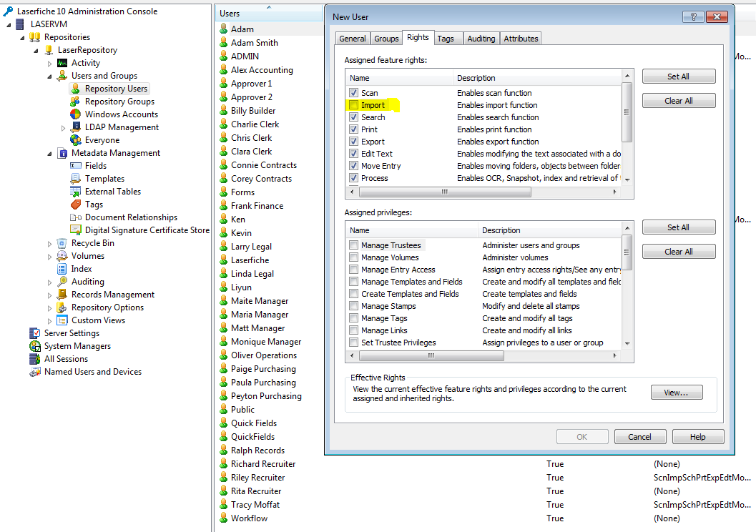Select the Rights tab
Image resolution: width=756 pixels, height=532 pixels.
click(x=418, y=38)
